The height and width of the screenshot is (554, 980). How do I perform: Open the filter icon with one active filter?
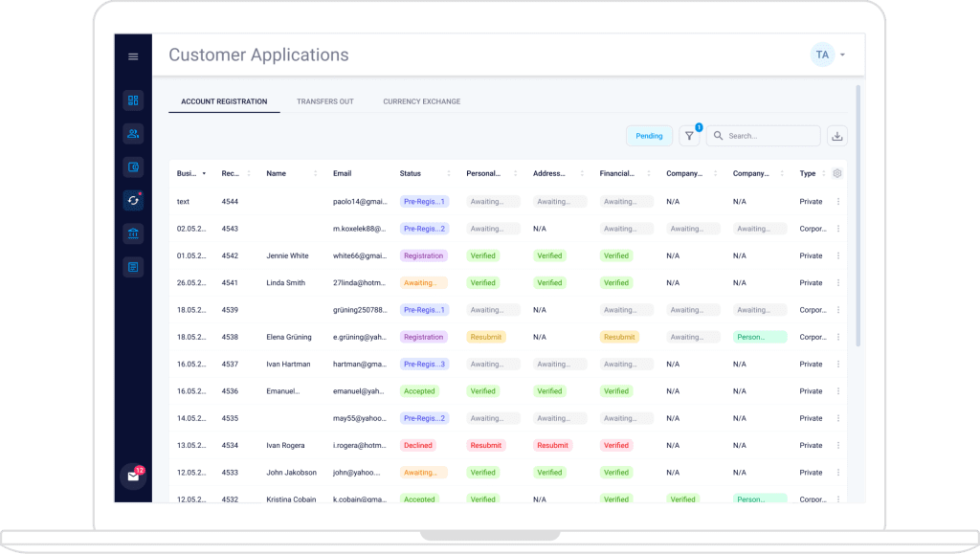pyautogui.click(x=689, y=136)
